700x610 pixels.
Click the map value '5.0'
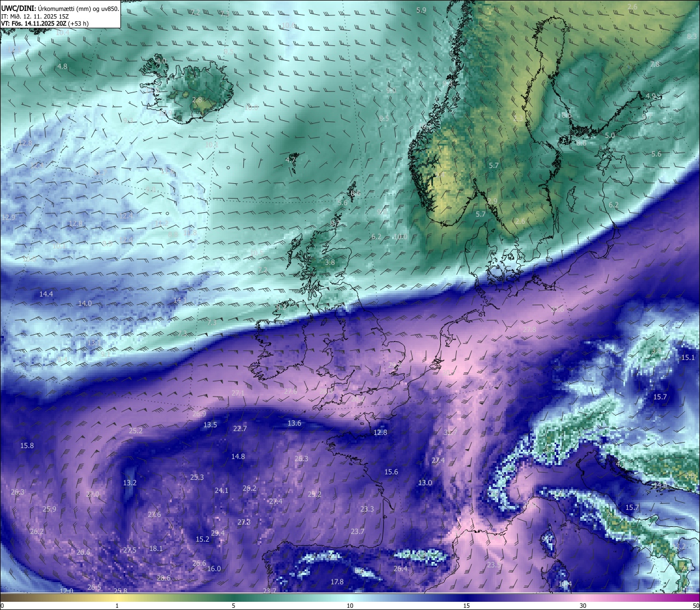tap(610, 135)
